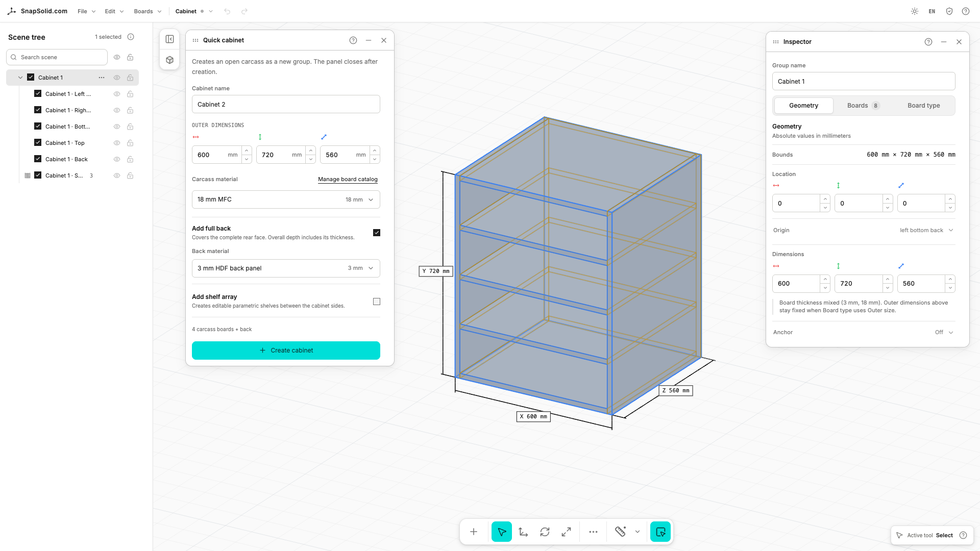Open the top-right help icon
The height and width of the screenshot is (551, 980).
966,11
